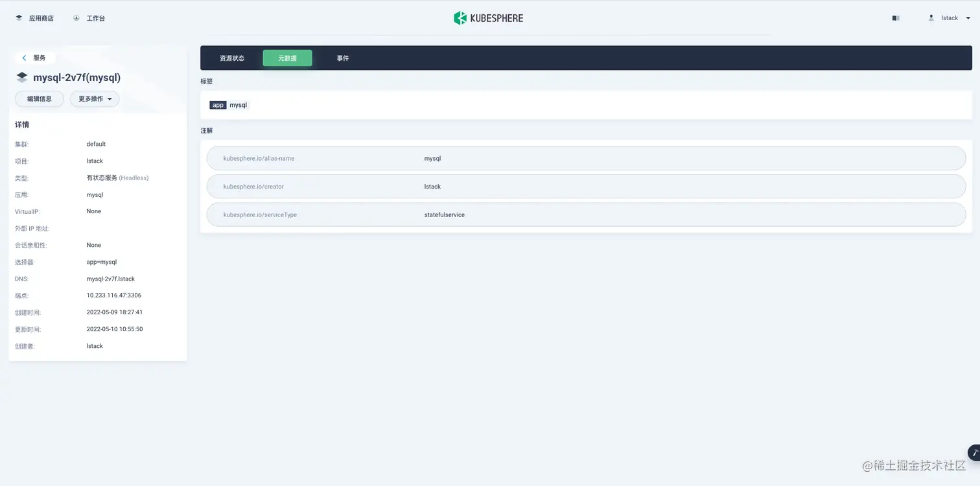This screenshot has width=980, height=486.
Task: Click the 集群 value default
Action: (96, 144)
